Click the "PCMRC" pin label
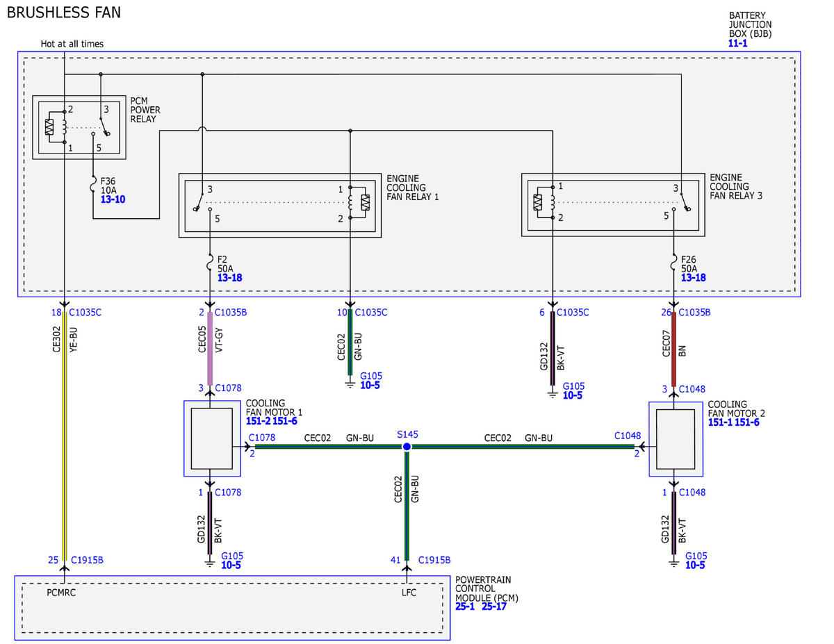This screenshot has width=834, height=644. [x=63, y=593]
